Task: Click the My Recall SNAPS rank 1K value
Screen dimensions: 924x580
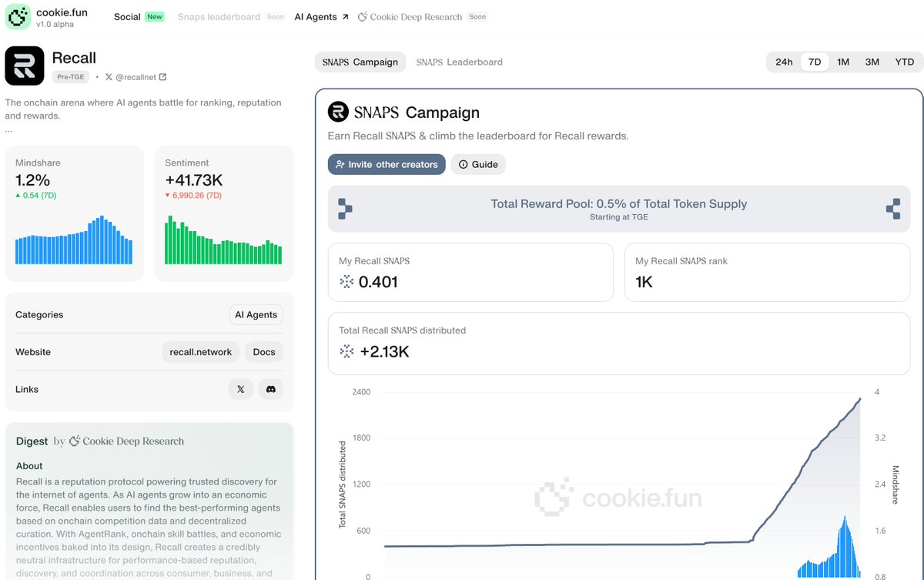Action: coord(644,282)
